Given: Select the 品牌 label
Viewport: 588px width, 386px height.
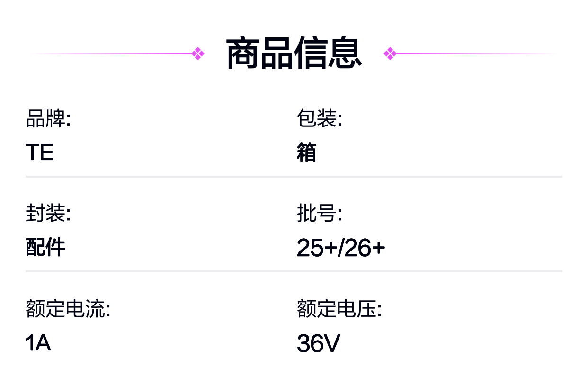Looking at the screenshot, I should [x=48, y=118].
